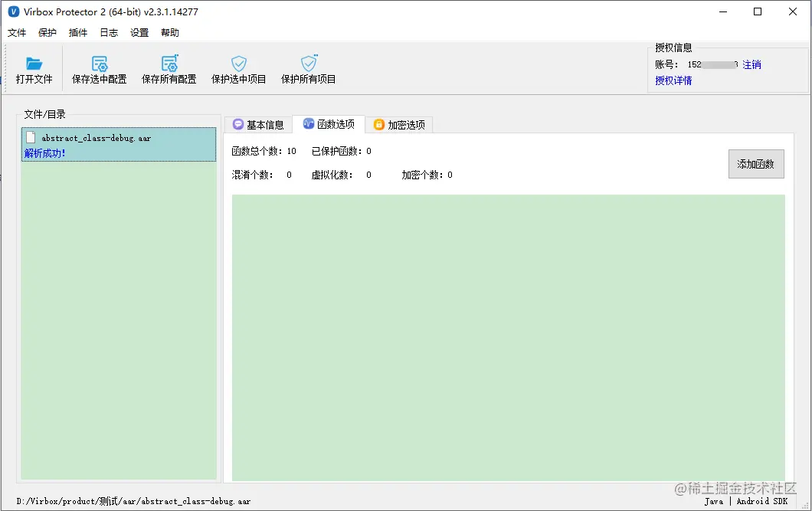812x511 pixels.
Task: Click the 保存所有配置 toolbar icon
Action: (x=169, y=63)
